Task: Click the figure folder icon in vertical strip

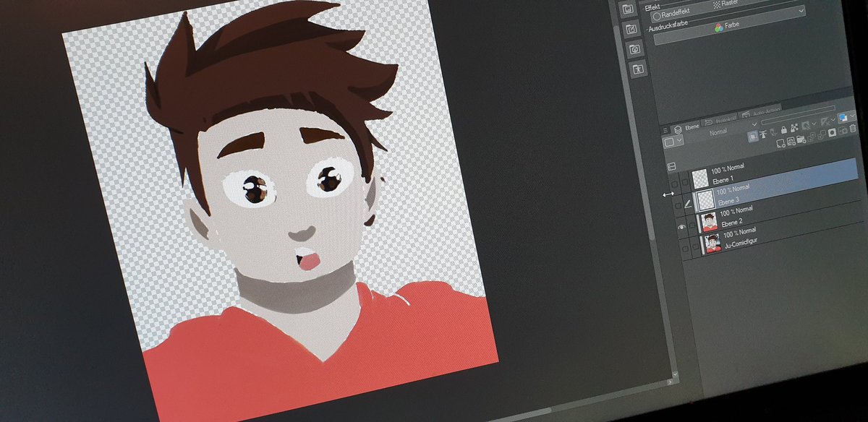Action: pos(638,69)
